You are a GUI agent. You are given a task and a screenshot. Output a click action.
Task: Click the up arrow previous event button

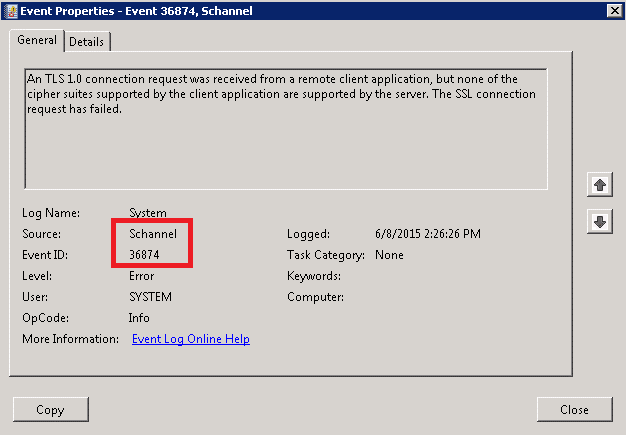(600, 185)
